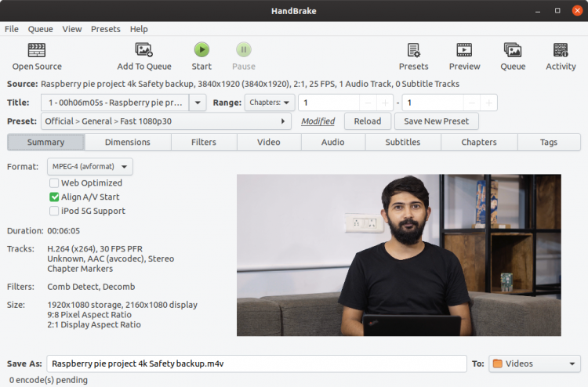Viewport: 588px width, 387px height.
Task: Open the File menu
Action: pyautogui.click(x=12, y=29)
